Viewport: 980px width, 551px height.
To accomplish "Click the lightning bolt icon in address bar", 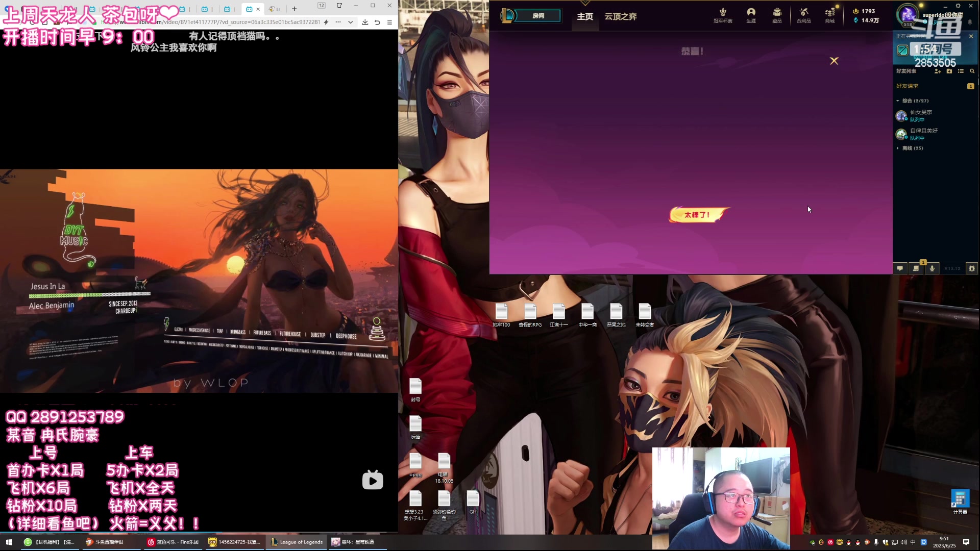I will pos(326,22).
